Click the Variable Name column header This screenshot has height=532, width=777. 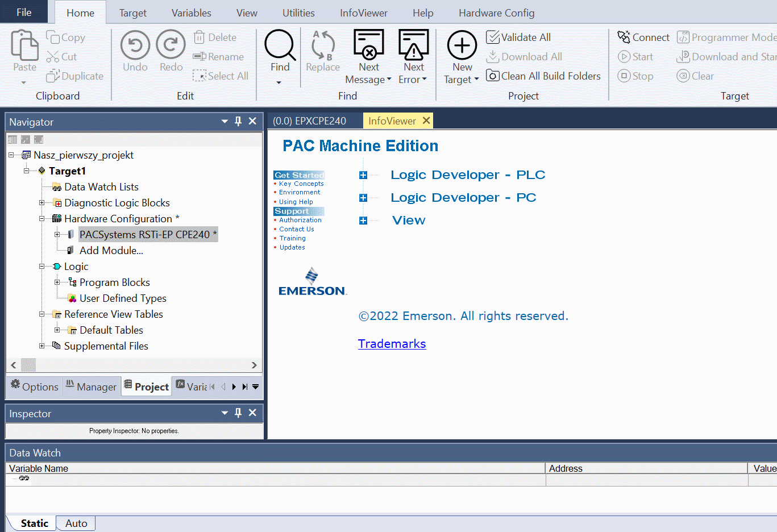pos(275,468)
